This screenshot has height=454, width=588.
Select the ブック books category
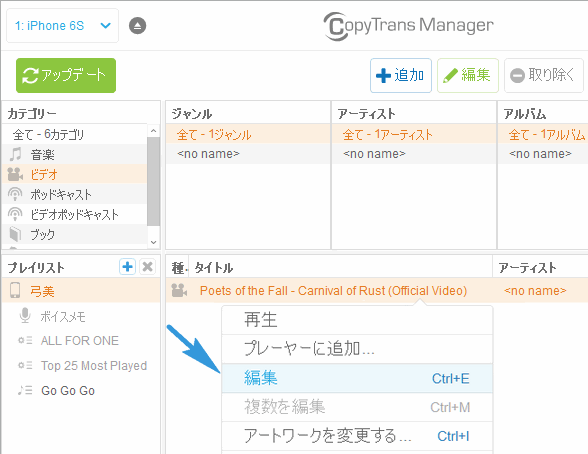[x=75, y=234]
